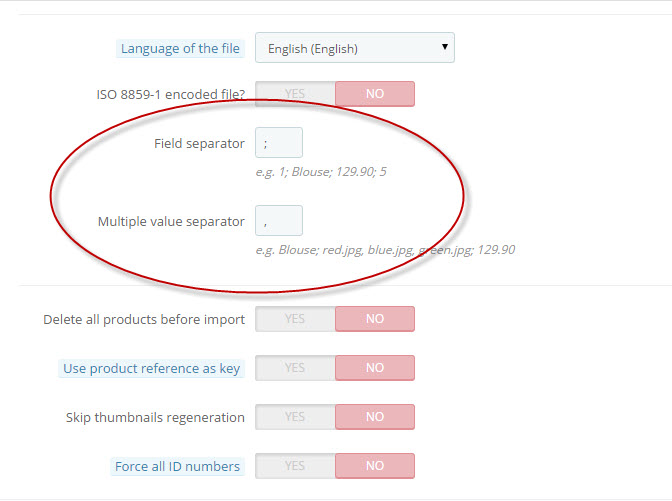
Task: Set ISO 8859-1 encoded file to YES
Action: pyautogui.click(x=295, y=94)
